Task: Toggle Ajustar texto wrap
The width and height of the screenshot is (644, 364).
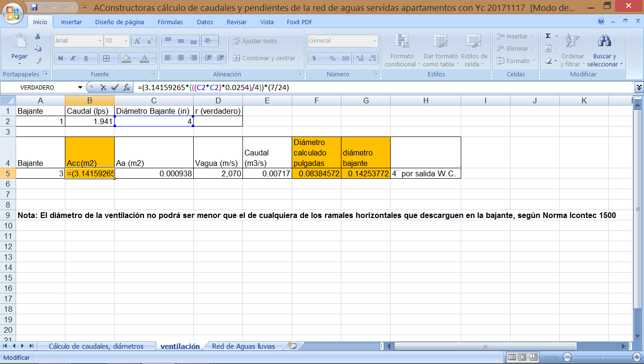Action: (255, 41)
